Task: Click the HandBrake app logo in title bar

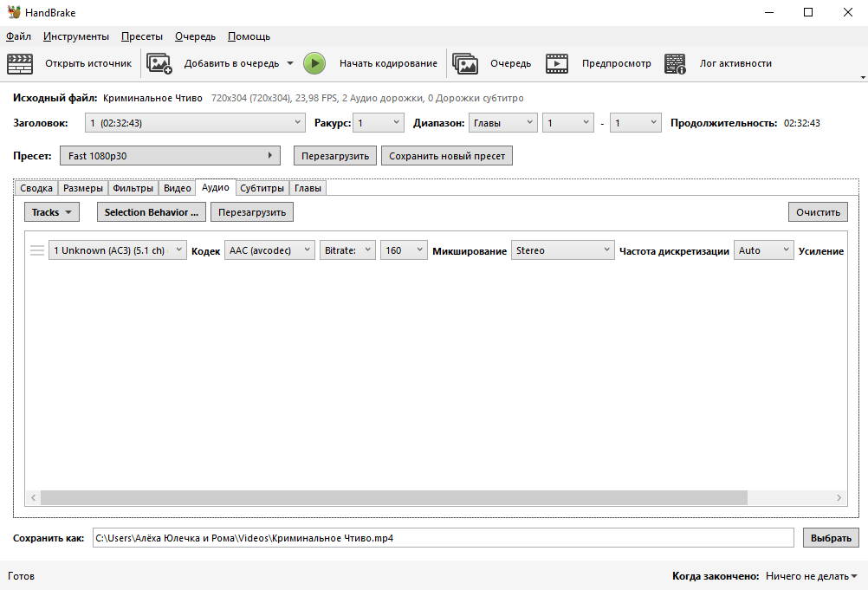Action: 14,12
